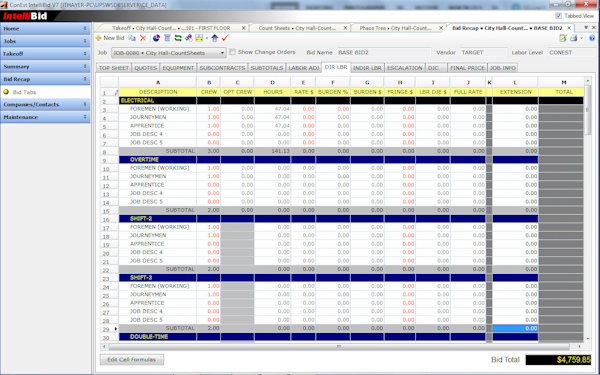Collapse the Bid Recap navigation section

click(x=45, y=79)
